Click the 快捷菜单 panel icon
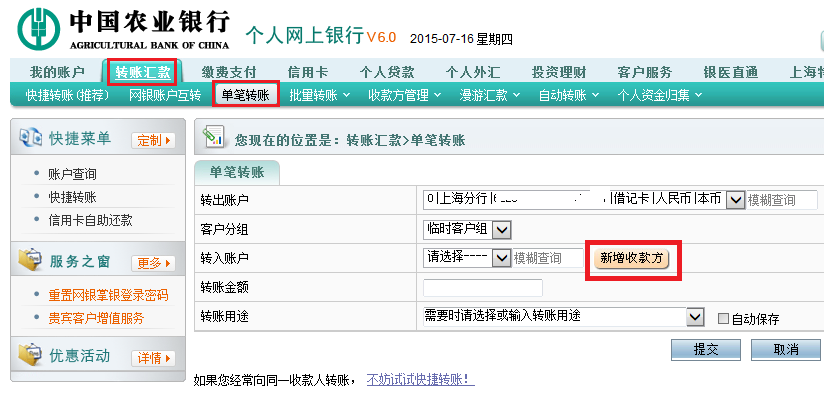Screen dimensions: 824x407 (30, 138)
